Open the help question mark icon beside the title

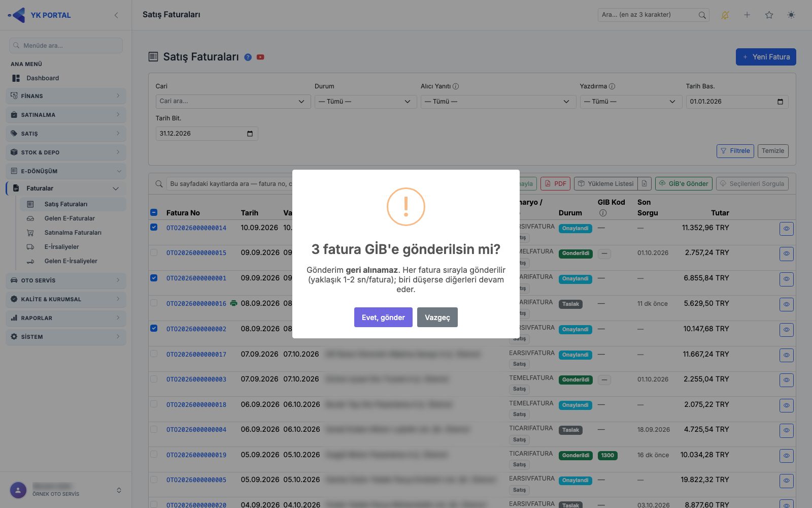point(248,57)
